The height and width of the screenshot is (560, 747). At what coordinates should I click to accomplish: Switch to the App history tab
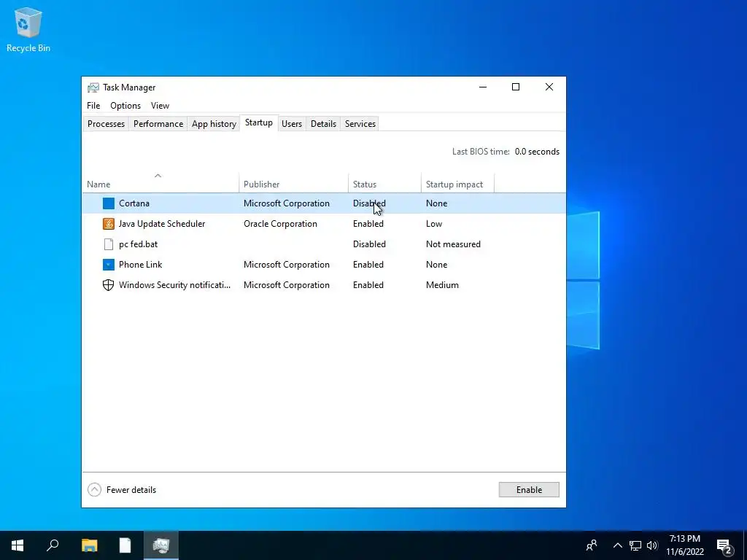[214, 124]
